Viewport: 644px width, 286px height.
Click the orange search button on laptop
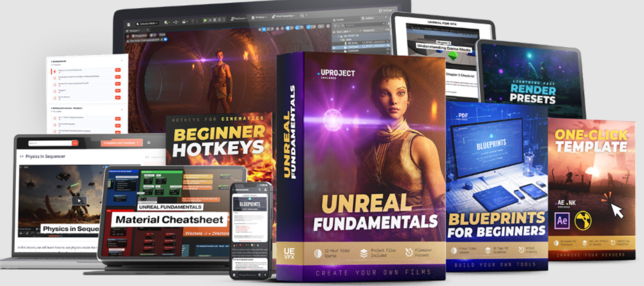pos(75,143)
